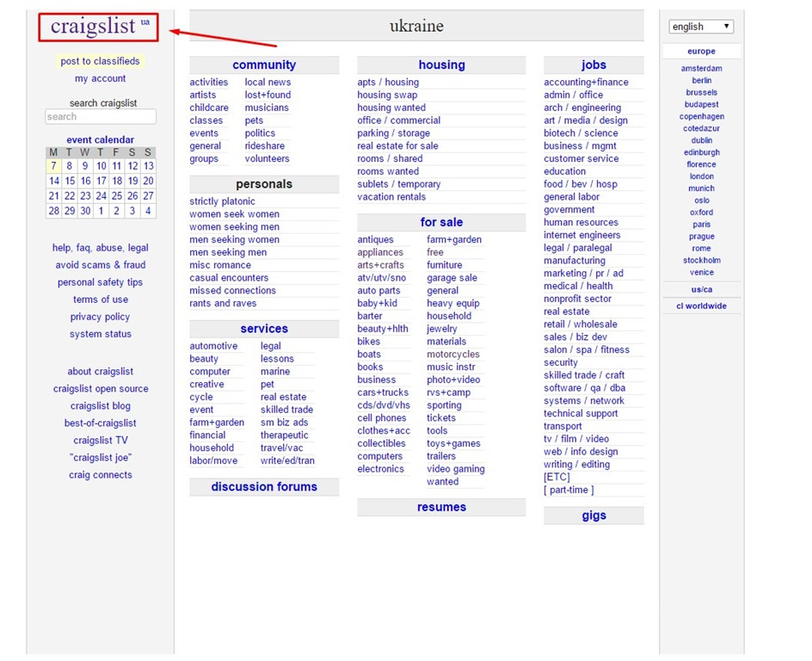Open antiques under for sale
812x661 pixels.
(375, 239)
